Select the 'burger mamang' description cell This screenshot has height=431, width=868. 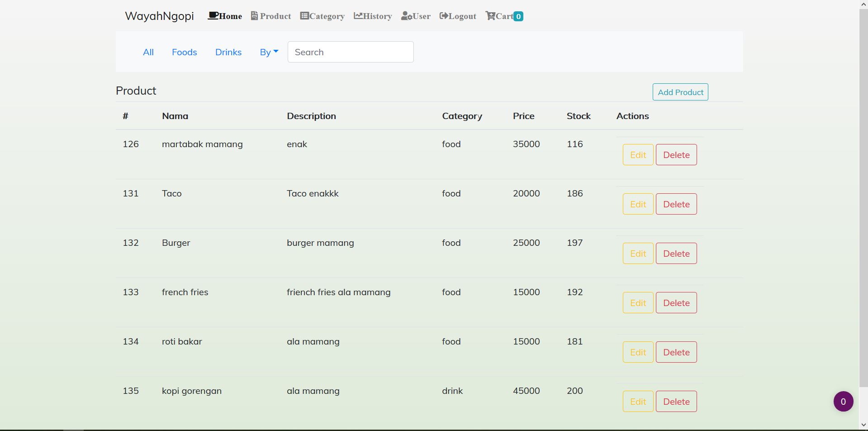pyautogui.click(x=320, y=243)
